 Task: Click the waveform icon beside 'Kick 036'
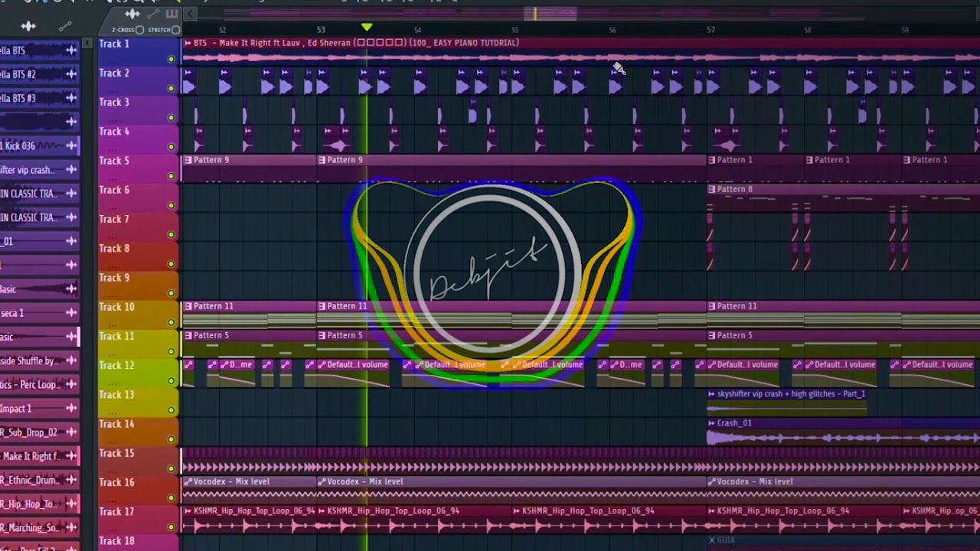[71, 145]
